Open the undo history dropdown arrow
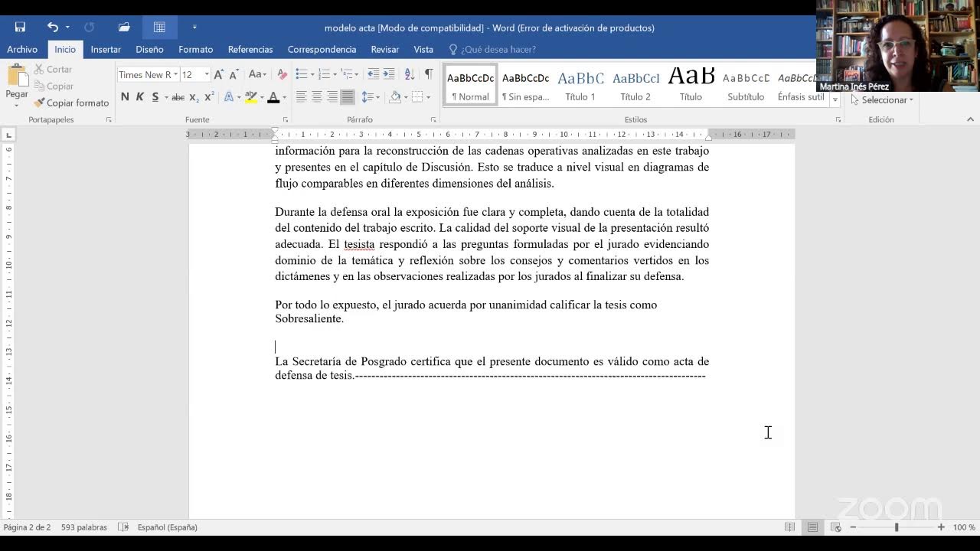 click(67, 28)
